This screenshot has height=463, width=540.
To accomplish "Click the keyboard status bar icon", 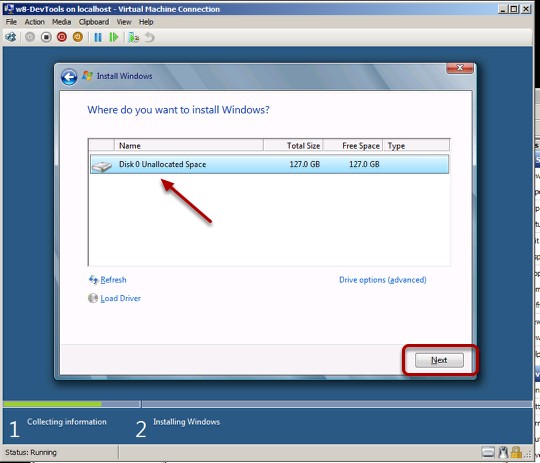I will [488, 452].
